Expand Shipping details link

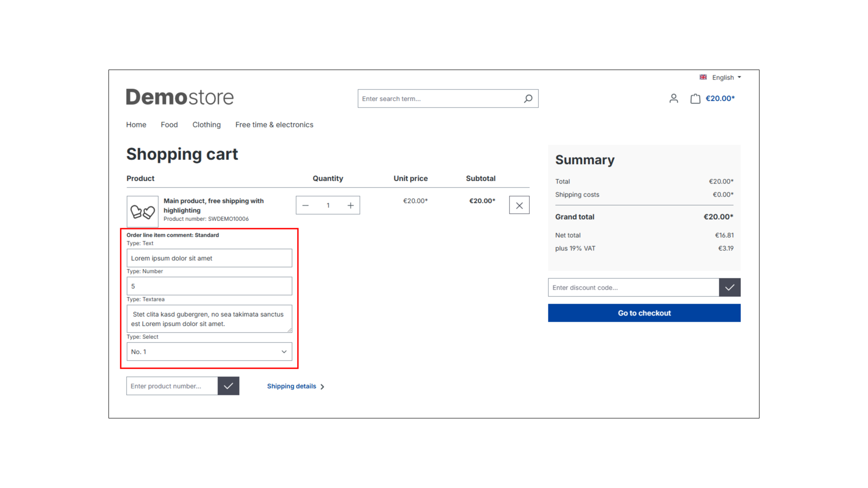[x=295, y=386]
